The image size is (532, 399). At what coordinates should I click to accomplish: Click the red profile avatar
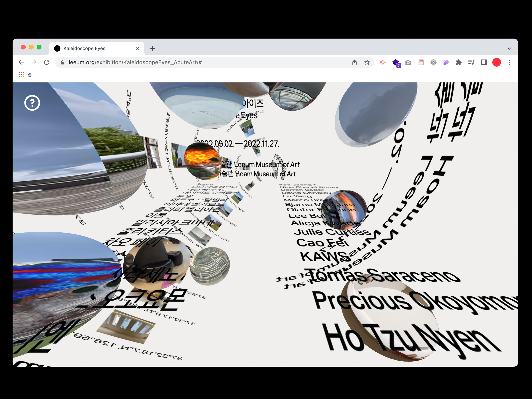[x=496, y=63]
